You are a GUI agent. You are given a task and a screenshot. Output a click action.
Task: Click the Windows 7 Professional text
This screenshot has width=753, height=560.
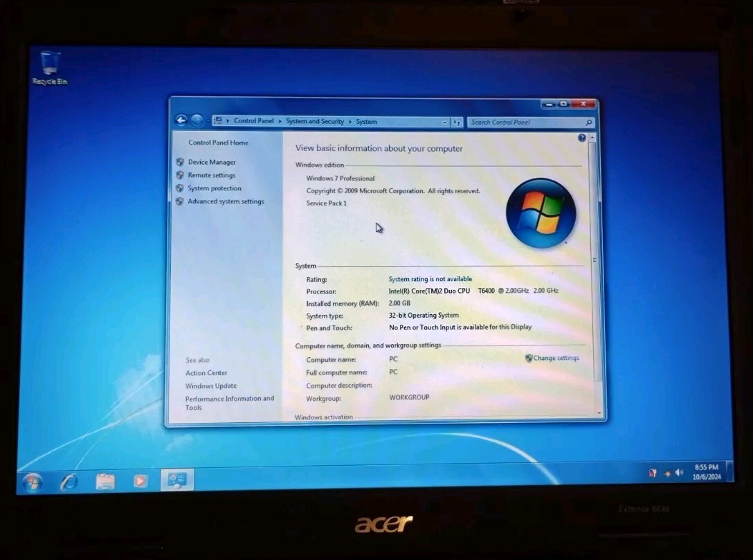(x=341, y=178)
